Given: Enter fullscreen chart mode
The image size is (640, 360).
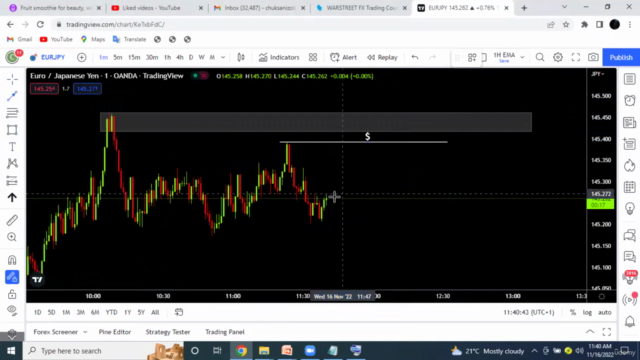Looking at the screenshot, I should tap(576, 58).
